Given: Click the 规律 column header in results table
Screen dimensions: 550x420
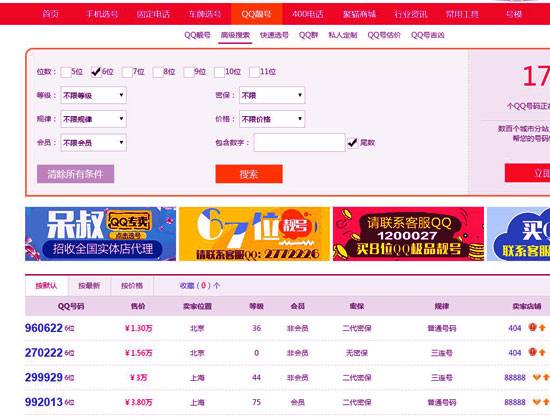Looking at the screenshot, I should point(442,306).
